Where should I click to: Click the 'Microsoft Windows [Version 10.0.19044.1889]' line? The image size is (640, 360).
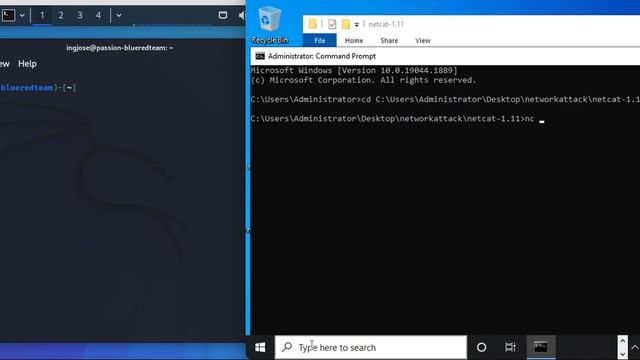click(354, 70)
